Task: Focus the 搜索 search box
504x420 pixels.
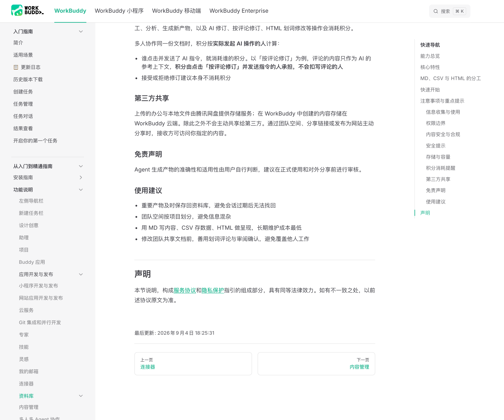Action: [x=450, y=11]
